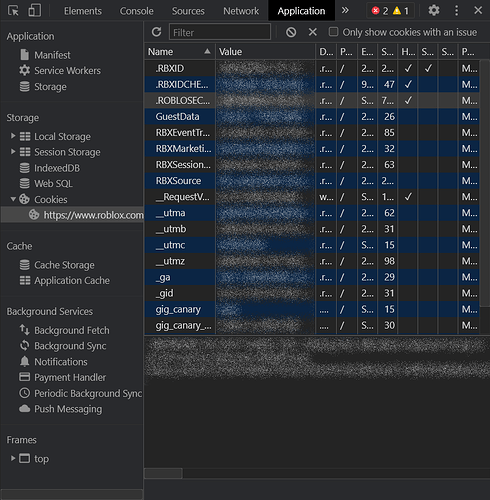Image resolution: width=490 pixels, height=500 pixels.
Task: Select the __utmc cookie row
Action: (312, 245)
